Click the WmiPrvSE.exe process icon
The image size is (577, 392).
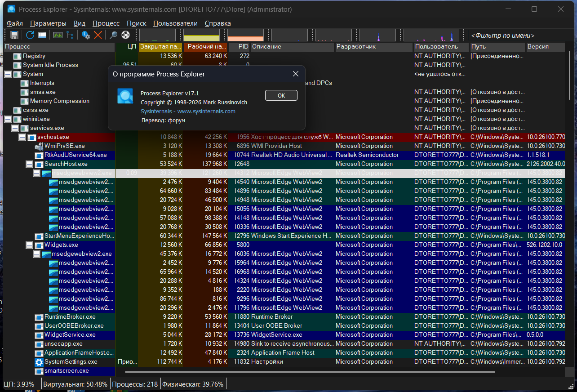[x=39, y=146]
